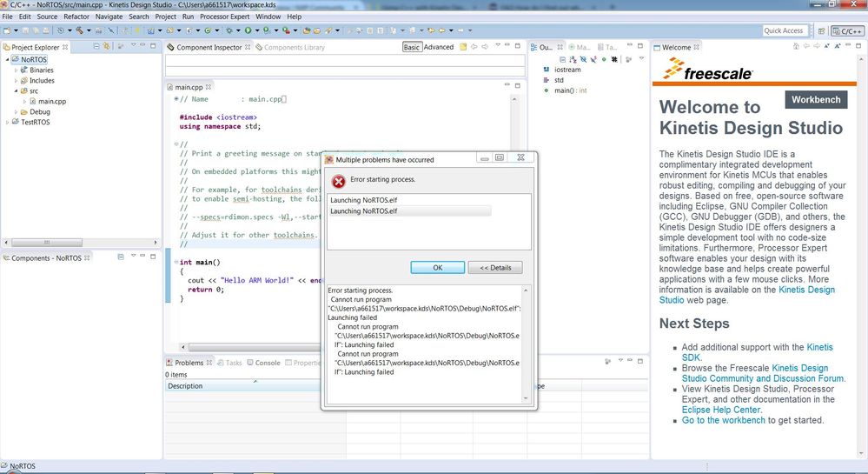Switch to the Console tab
Viewport: 868px width, 474px height.
(263, 363)
